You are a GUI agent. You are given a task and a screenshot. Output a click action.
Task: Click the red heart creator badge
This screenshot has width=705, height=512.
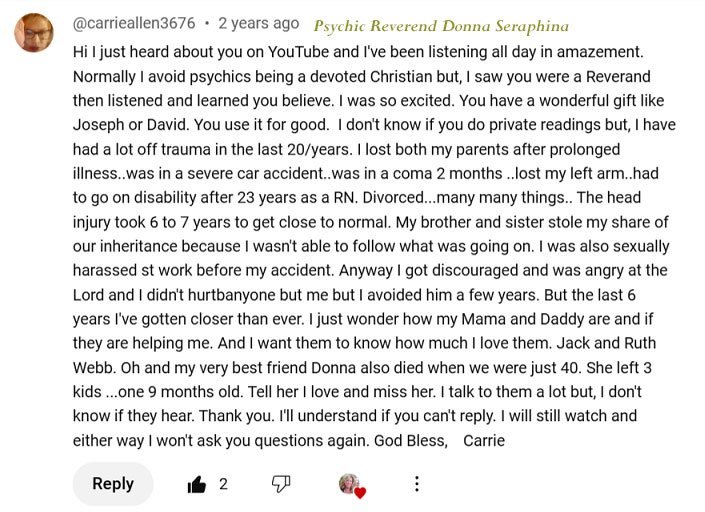360,493
